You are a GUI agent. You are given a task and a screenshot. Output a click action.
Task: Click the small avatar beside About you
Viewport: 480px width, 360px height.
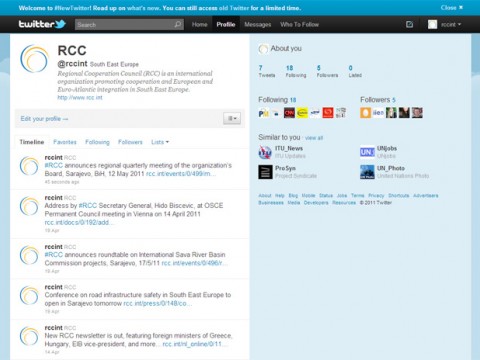point(263,49)
